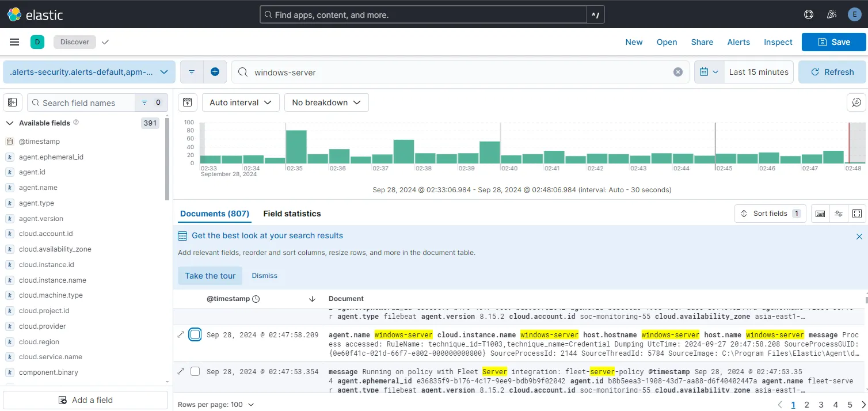Edit the histogram visualization
Viewport: 868px width, 411px height.
(856, 102)
